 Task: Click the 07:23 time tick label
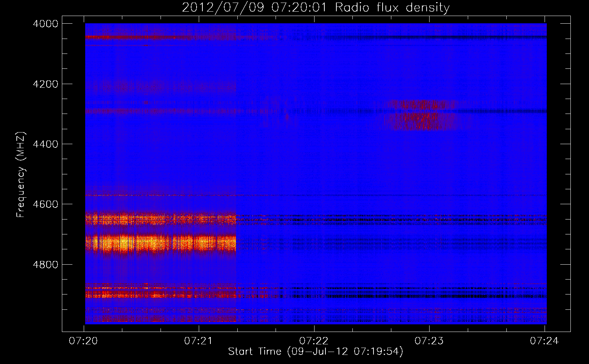430,341
